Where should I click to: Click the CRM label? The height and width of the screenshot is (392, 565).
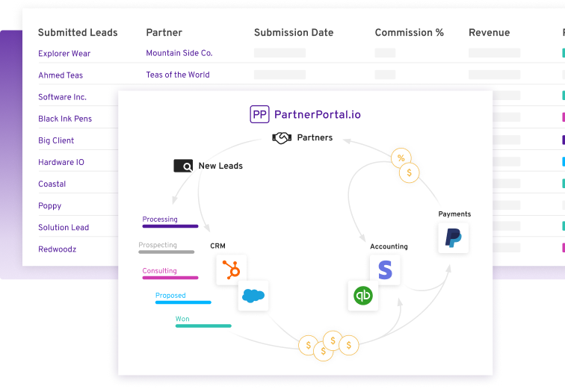[x=218, y=246]
